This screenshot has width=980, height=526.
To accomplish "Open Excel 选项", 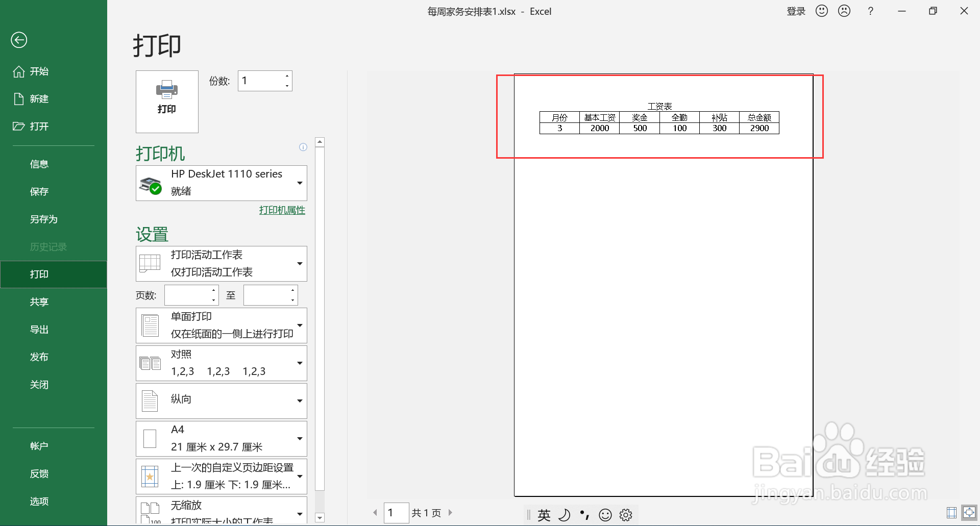I will coord(39,501).
